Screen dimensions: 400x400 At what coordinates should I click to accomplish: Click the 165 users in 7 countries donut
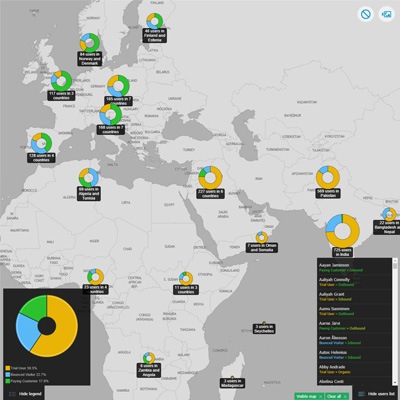[118, 86]
